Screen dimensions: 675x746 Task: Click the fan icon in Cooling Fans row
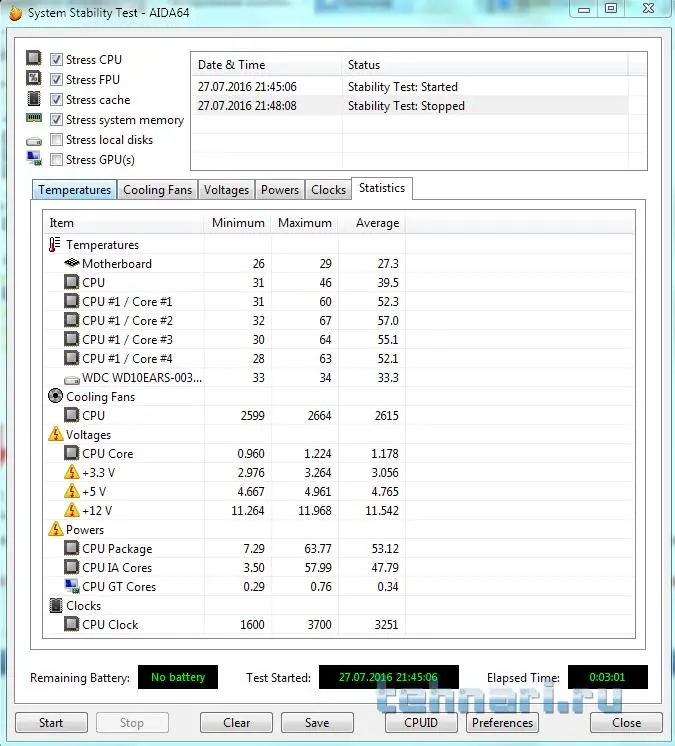click(x=56, y=396)
